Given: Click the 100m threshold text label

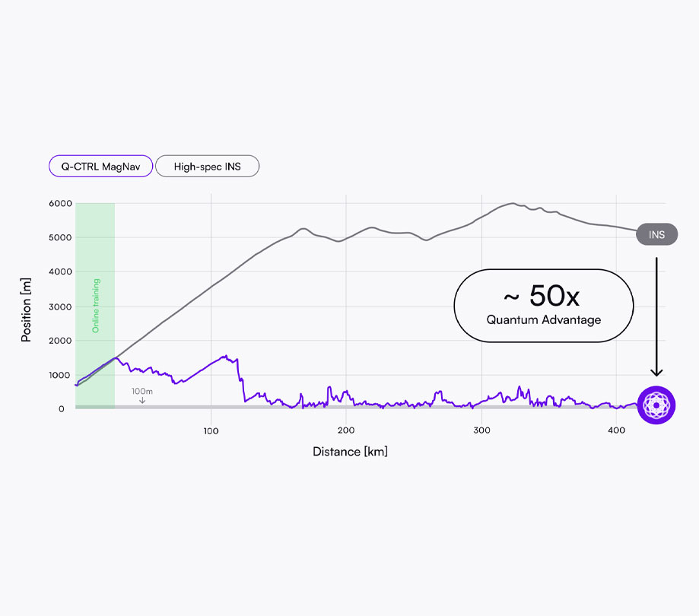Looking at the screenshot, I should tap(142, 392).
